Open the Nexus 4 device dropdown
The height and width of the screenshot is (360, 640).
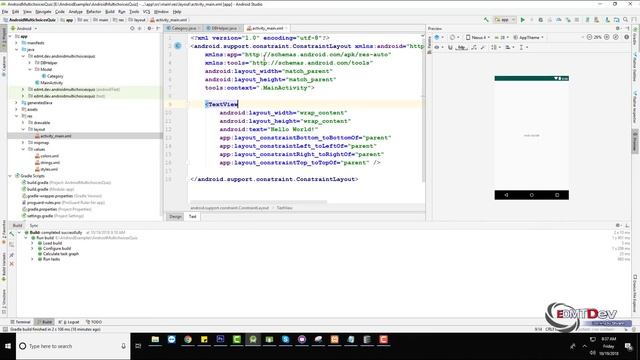point(478,37)
